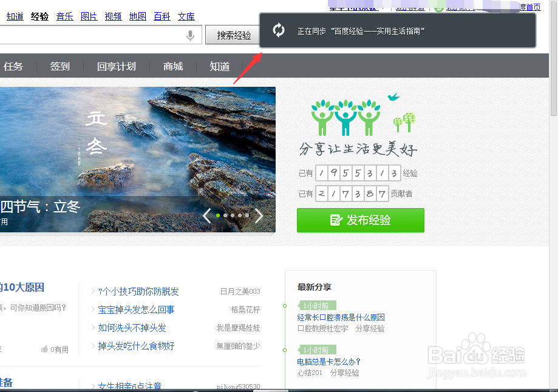Click the sync refresh icon in notification
This screenshot has width=558, height=392.
pyautogui.click(x=279, y=30)
